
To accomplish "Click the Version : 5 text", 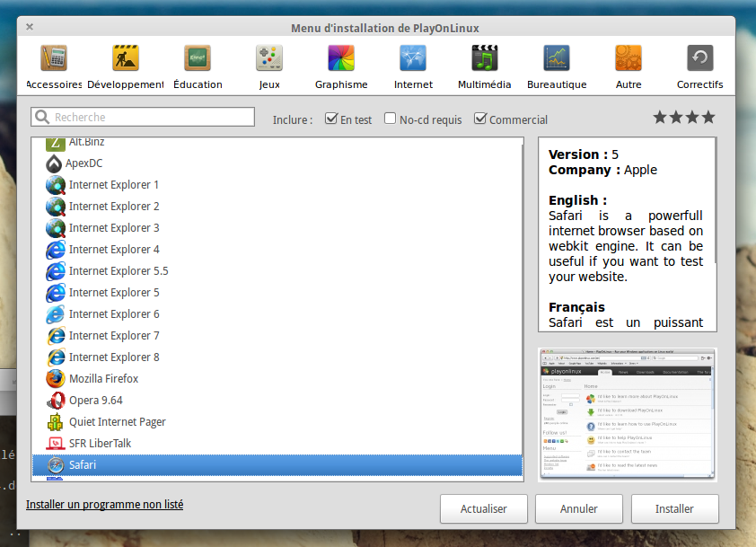I will tap(584, 154).
